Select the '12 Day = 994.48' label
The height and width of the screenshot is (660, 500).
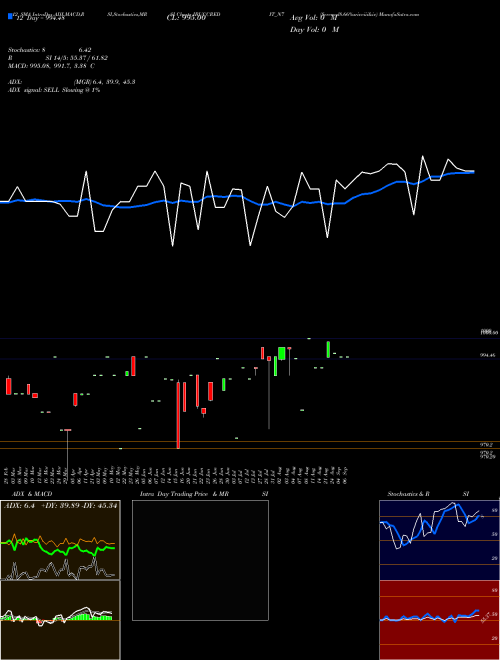[40, 17]
